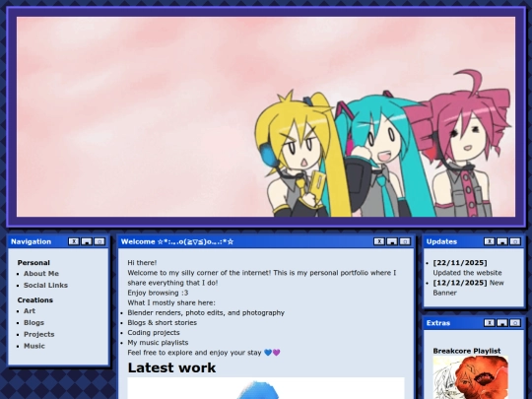Open the Blogs link
This screenshot has width=532, height=399.
pyautogui.click(x=33, y=323)
